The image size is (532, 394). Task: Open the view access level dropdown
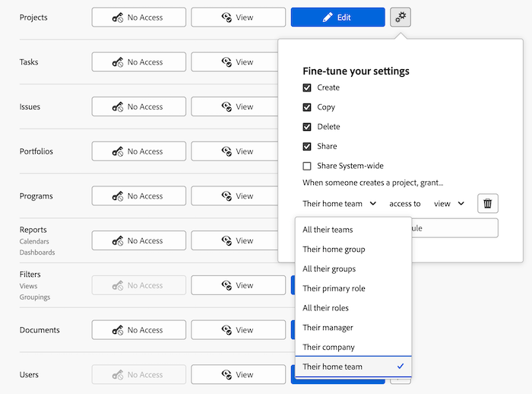pyautogui.click(x=448, y=204)
